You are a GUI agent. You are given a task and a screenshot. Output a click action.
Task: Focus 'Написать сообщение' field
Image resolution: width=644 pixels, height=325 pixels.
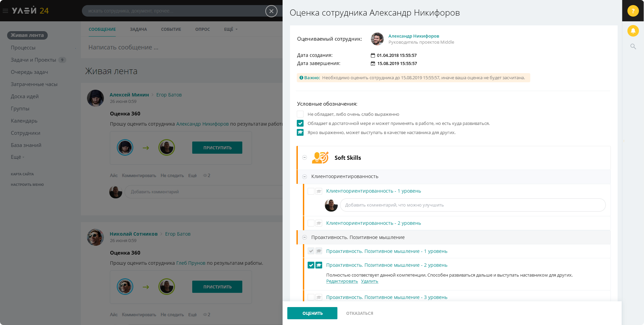(x=182, y=47)
